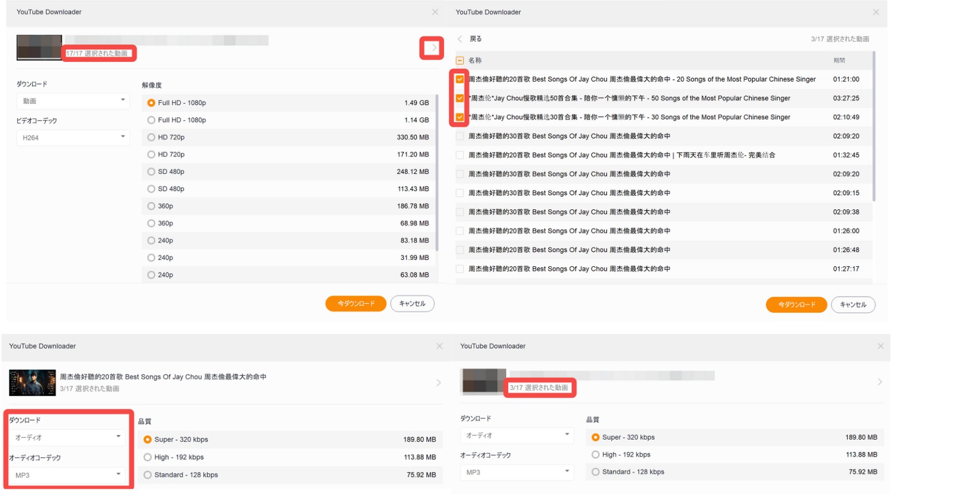Image resolution: width=980 pixels, height=494 pixels.
Task: Select HD 720p 330.50 MB option
Action: point(151,137)
